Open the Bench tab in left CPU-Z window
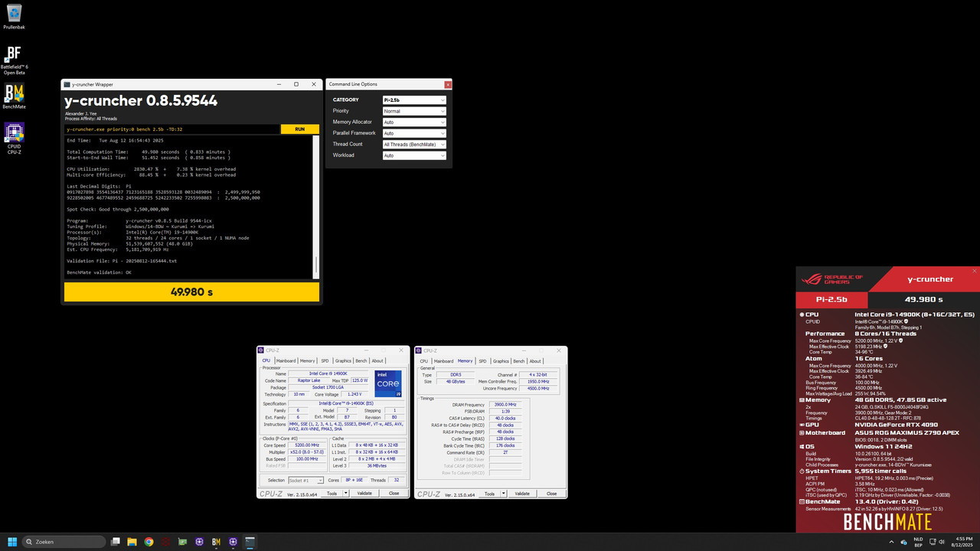 tap(361, 360)
